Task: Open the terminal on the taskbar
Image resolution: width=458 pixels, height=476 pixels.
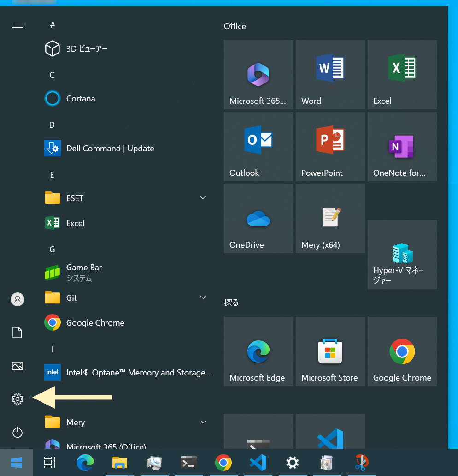Action: pyautogui.click(x=188, y=463)
